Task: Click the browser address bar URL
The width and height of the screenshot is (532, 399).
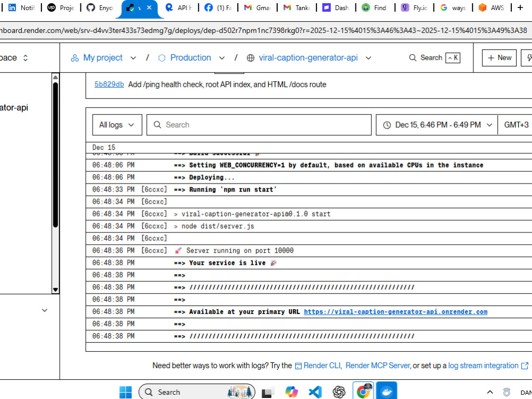Action: (264, 30)
